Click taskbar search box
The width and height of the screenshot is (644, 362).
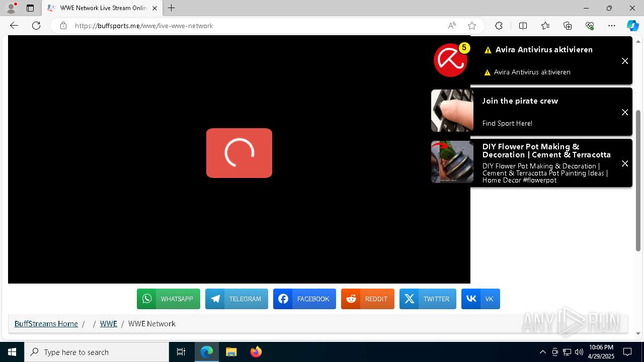pos(97,352)
